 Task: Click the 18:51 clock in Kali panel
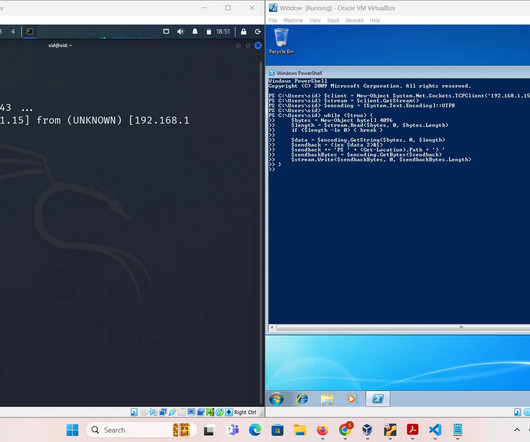click(x=223, y=31)
